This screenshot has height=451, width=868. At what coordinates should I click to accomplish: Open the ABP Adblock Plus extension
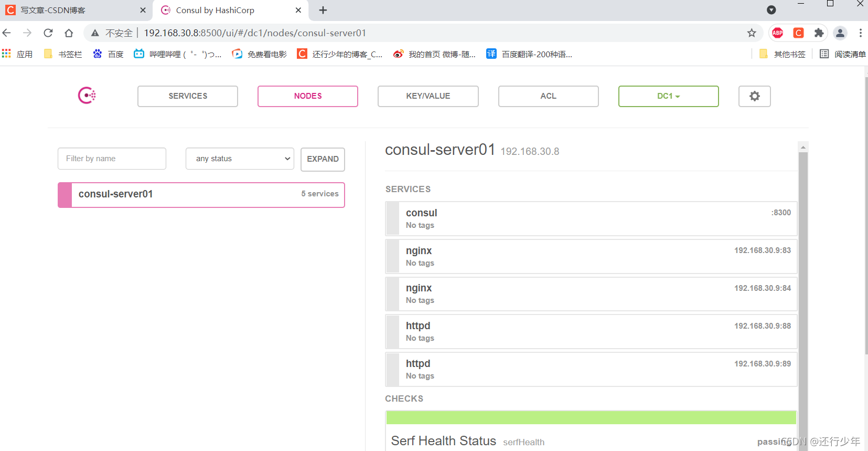tap(778, 33)
